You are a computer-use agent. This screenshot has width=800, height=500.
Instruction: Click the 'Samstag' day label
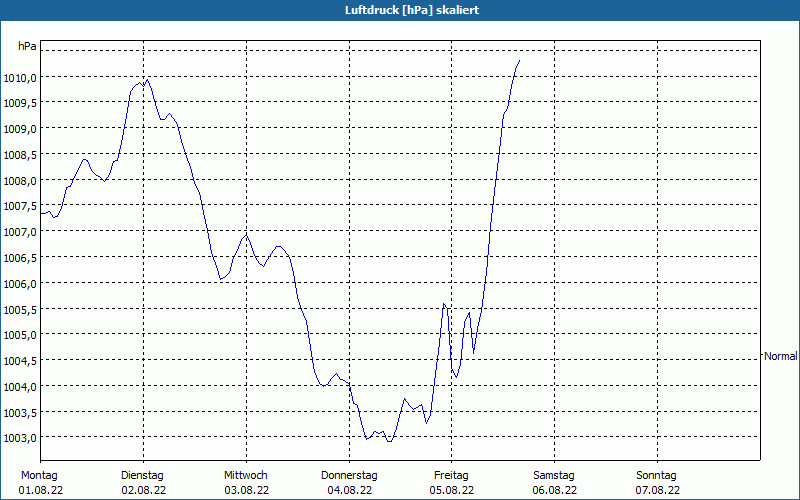pos(554,476)
